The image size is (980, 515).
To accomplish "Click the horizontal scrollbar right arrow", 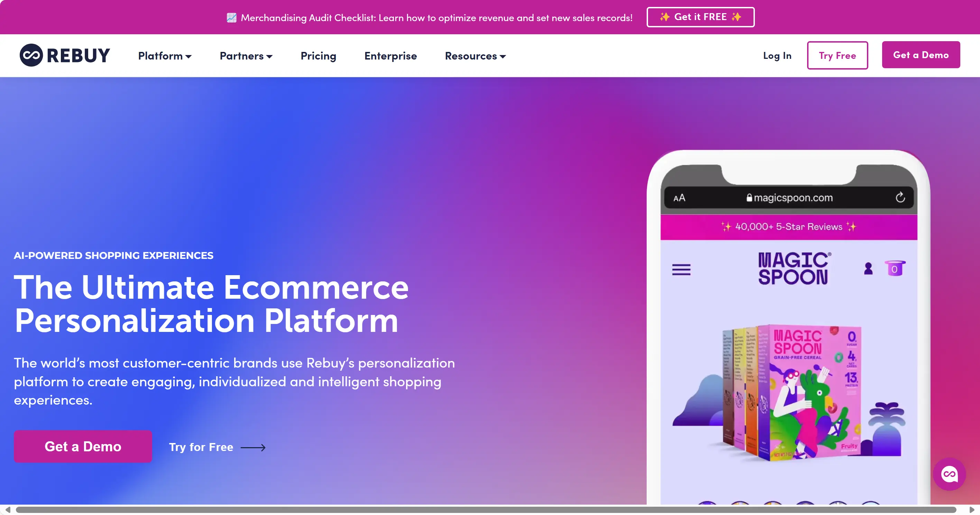I will (972, 510).
